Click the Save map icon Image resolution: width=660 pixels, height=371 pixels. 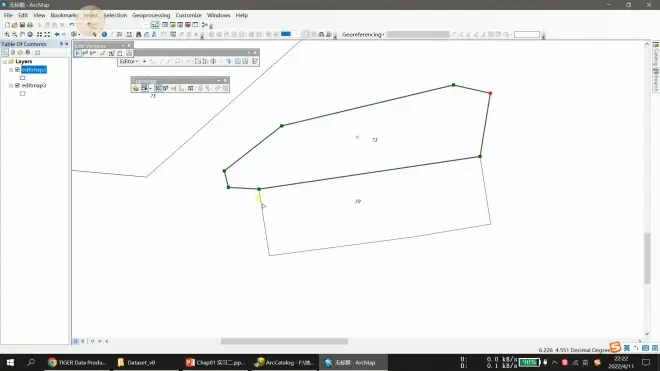pyautogui.click(x=22, y=25)
